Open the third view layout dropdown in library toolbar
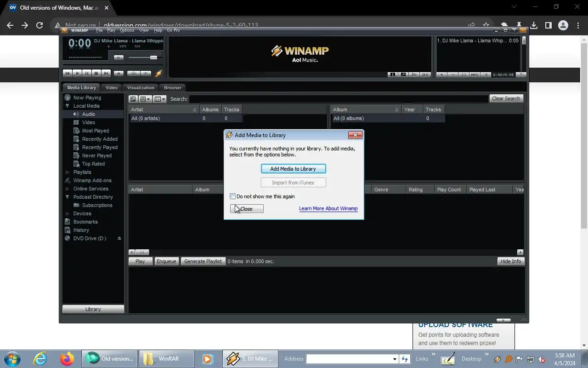Screen dimensions: 588x368 pos(160,99)
